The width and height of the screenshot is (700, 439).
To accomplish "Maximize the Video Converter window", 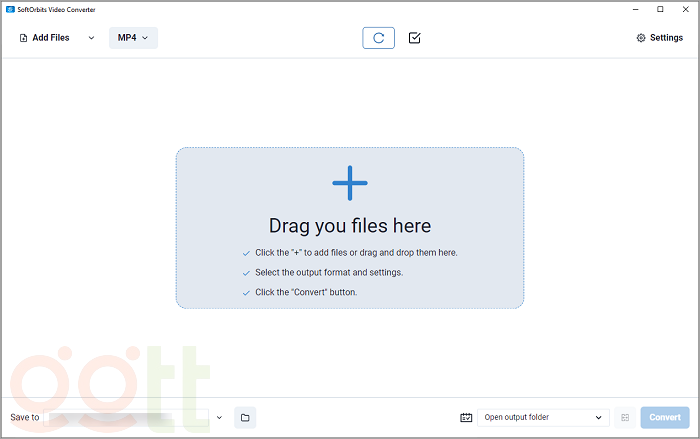I will click(659, 9).
